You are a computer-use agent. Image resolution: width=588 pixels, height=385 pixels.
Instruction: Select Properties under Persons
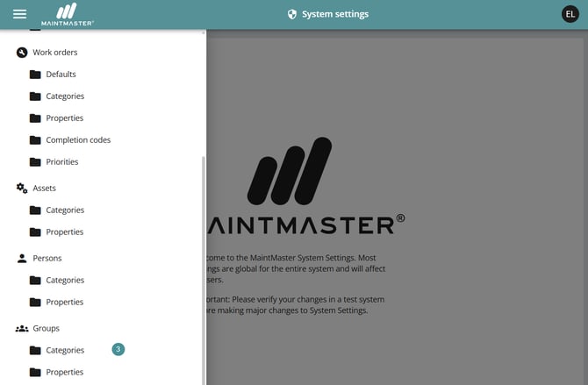(65, 303)
